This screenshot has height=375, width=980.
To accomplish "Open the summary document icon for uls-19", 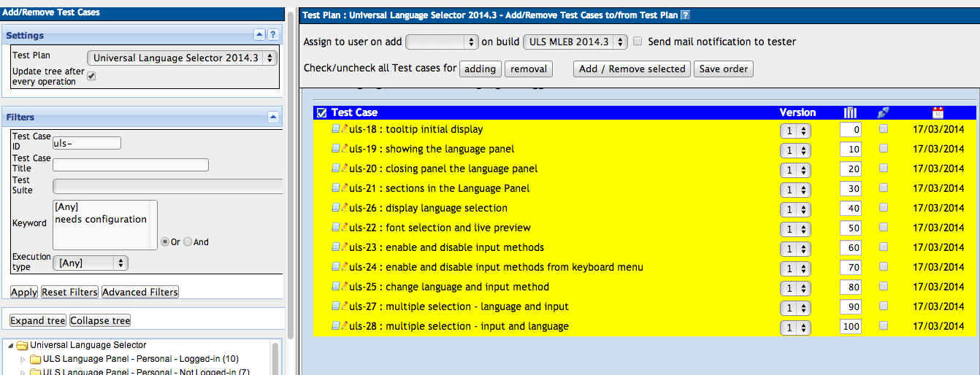I will [336, 148].
